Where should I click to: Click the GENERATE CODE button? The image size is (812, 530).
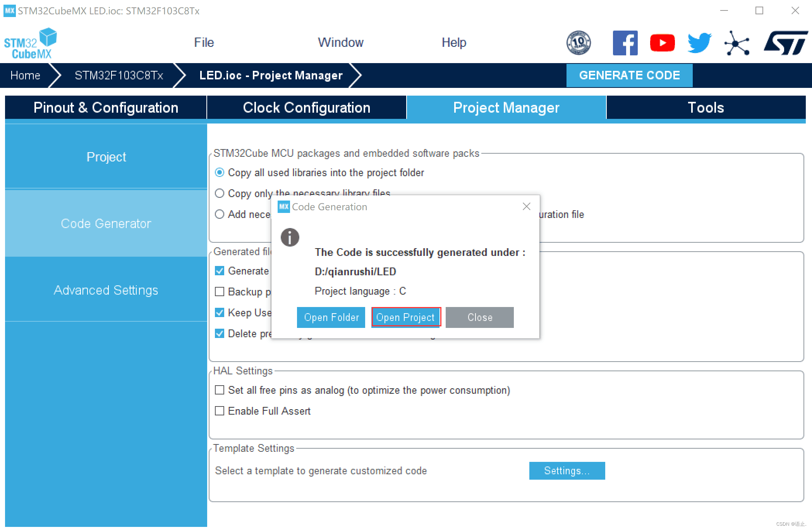click(629, 75)
